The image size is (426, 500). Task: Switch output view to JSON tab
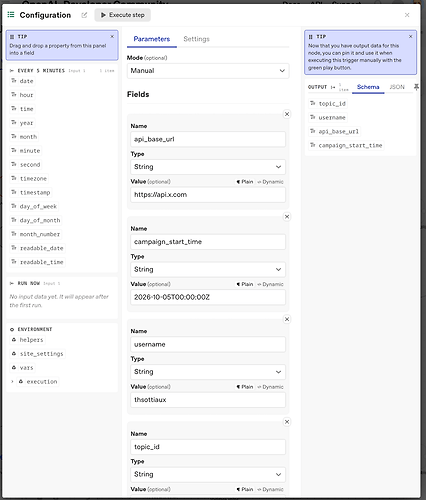coord(397,87)
